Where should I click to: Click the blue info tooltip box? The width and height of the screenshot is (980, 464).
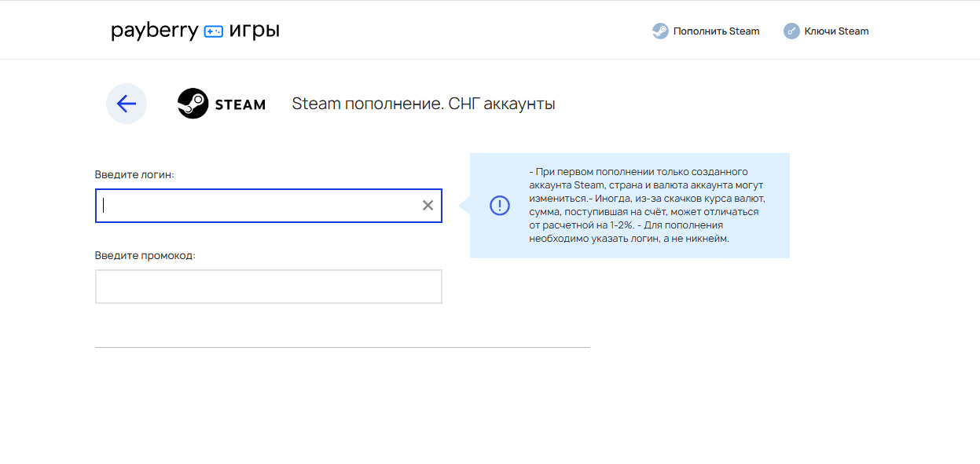tap(644, 205)
